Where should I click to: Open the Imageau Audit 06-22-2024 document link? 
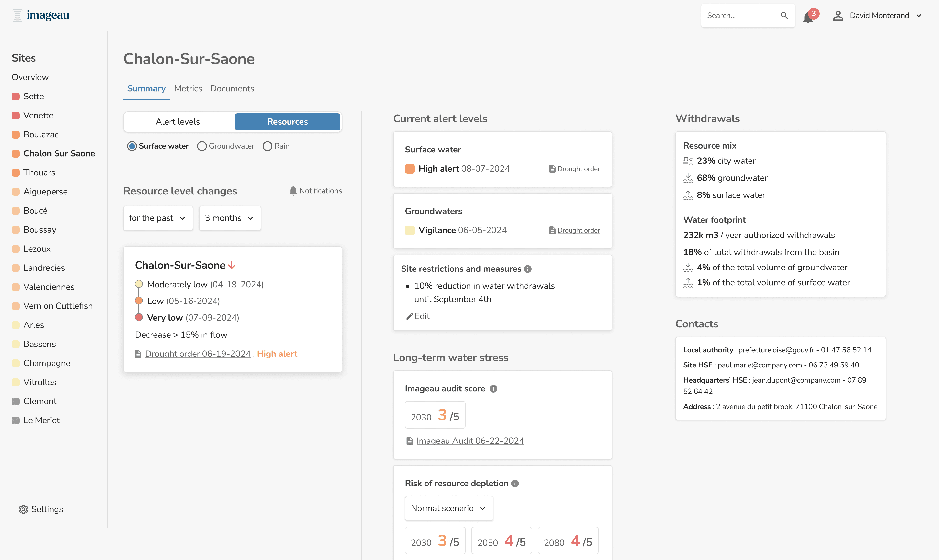tap(470, 441)
